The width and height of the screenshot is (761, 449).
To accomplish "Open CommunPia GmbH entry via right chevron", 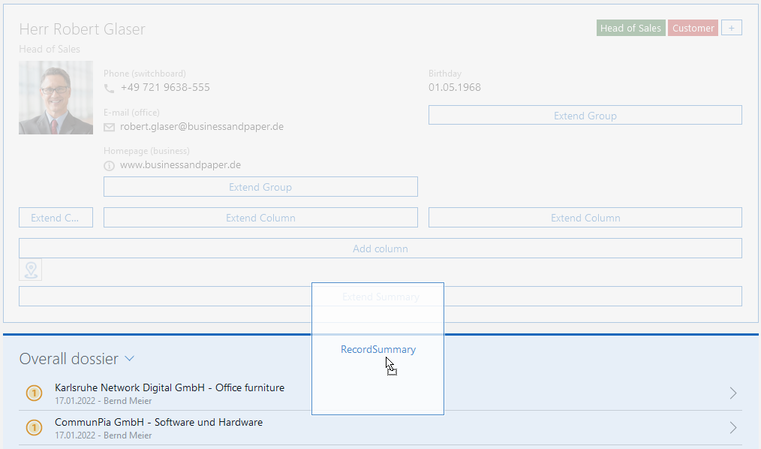I will (733, 428).
